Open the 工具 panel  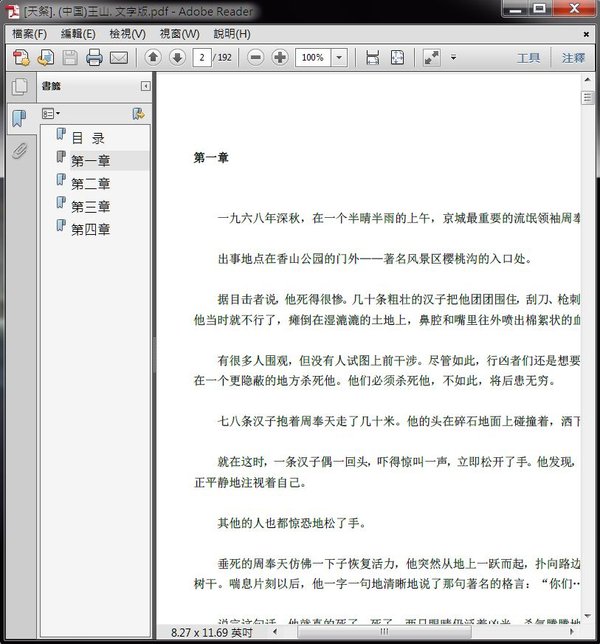[528, 58]
